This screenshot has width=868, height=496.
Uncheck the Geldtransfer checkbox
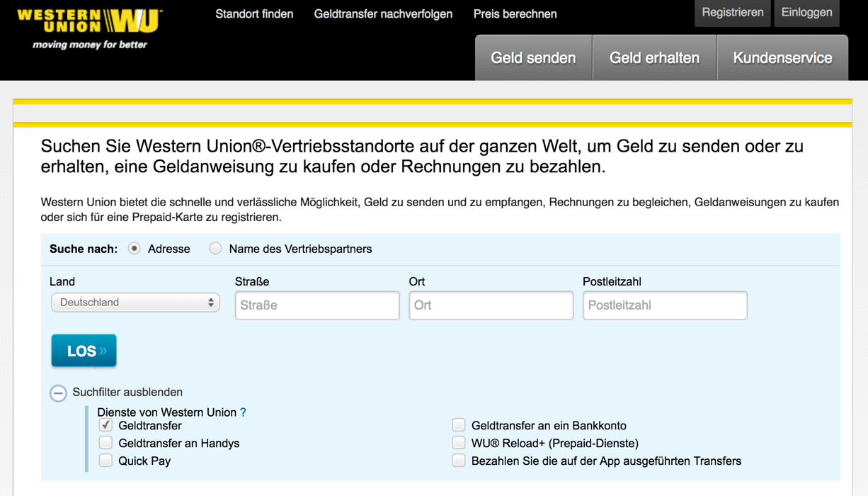(105, 425)
